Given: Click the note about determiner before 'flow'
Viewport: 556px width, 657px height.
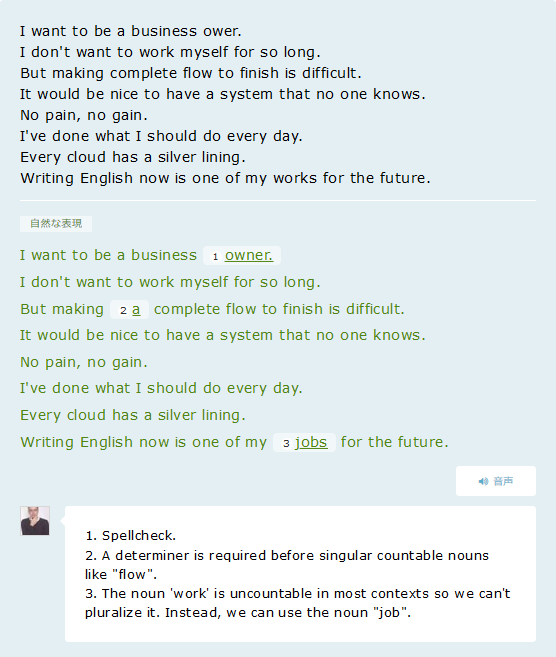Looking at the screenshot, I should tap(287, 565).
